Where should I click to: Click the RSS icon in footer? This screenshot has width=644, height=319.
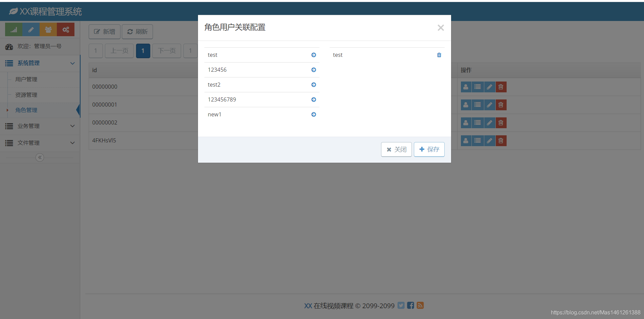click(x=420, y=305)
